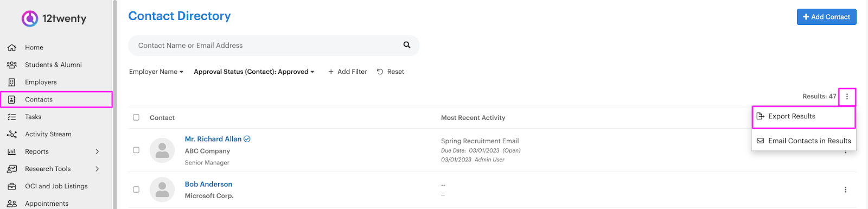Click Add Filter

[x=347, y=72]
